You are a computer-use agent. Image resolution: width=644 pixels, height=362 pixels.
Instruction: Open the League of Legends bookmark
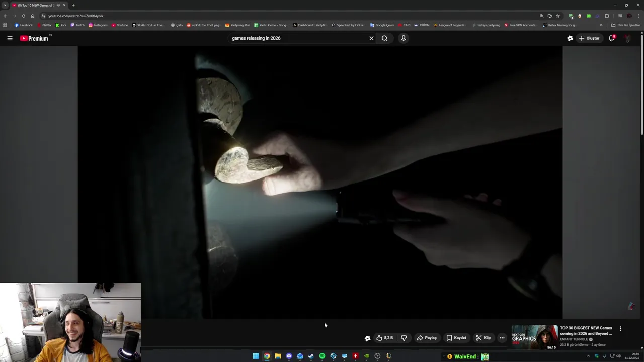[x=450, y=25]
